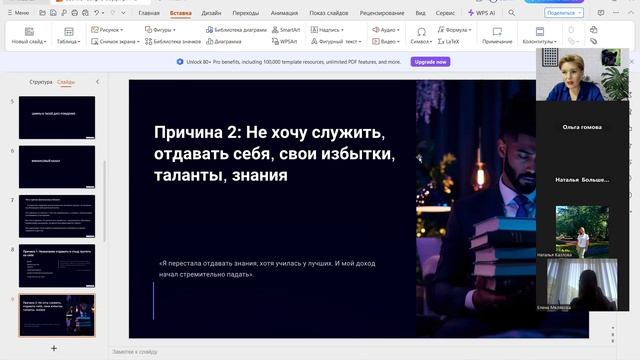
Task: Expand the quick access toolbar customize chevron
Action: [x=123, y=13]
